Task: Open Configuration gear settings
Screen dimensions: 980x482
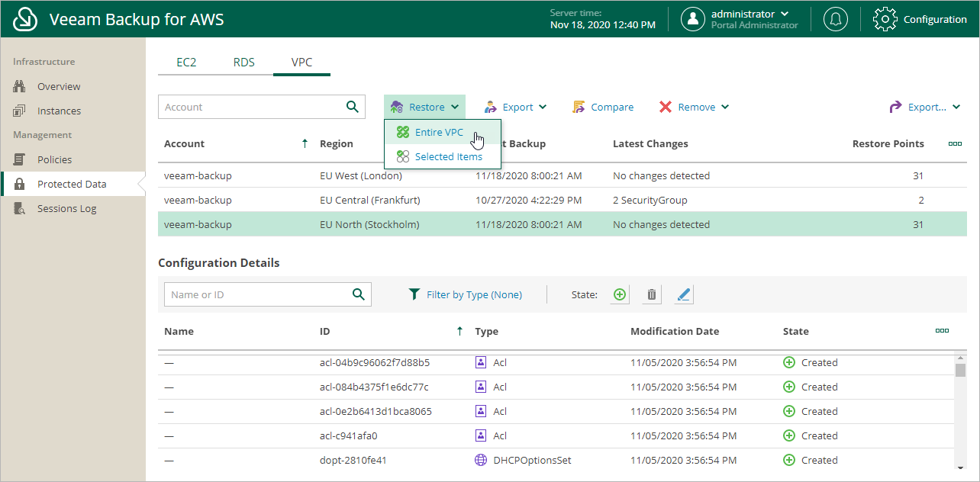Action: [x=885, y=19]
